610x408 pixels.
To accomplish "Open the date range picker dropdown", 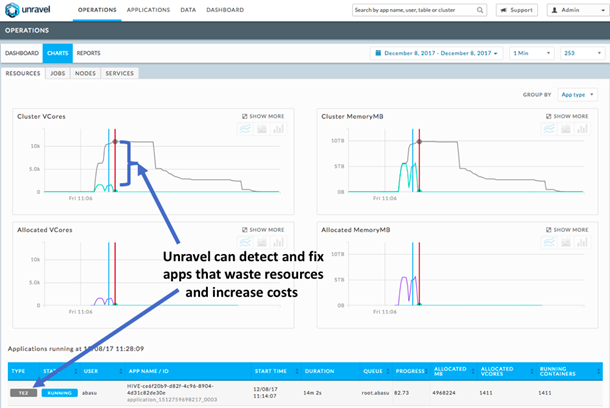I will click(x=436, y=53).
